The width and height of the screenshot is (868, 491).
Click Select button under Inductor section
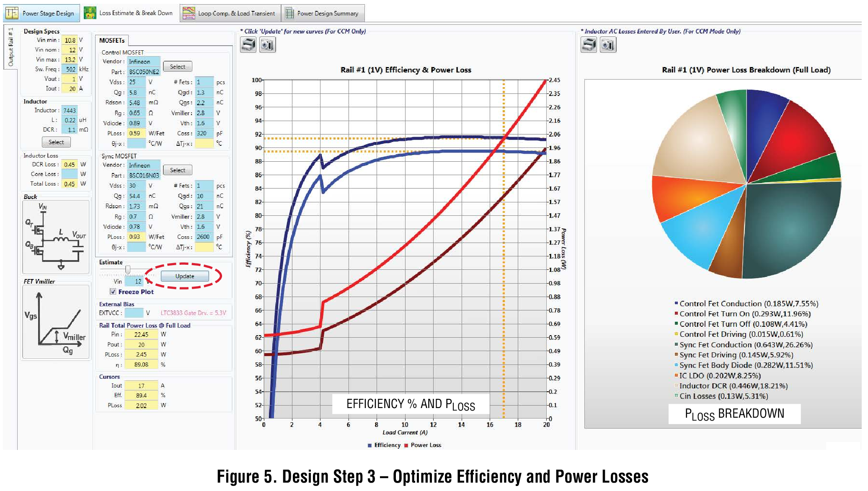point(56,142)
